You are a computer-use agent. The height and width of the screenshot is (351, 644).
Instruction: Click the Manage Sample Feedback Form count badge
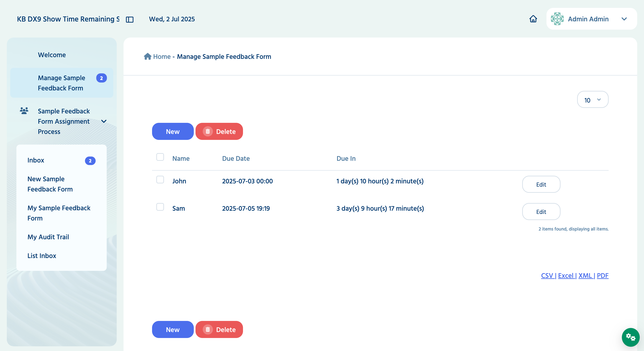tap(102, 78)
